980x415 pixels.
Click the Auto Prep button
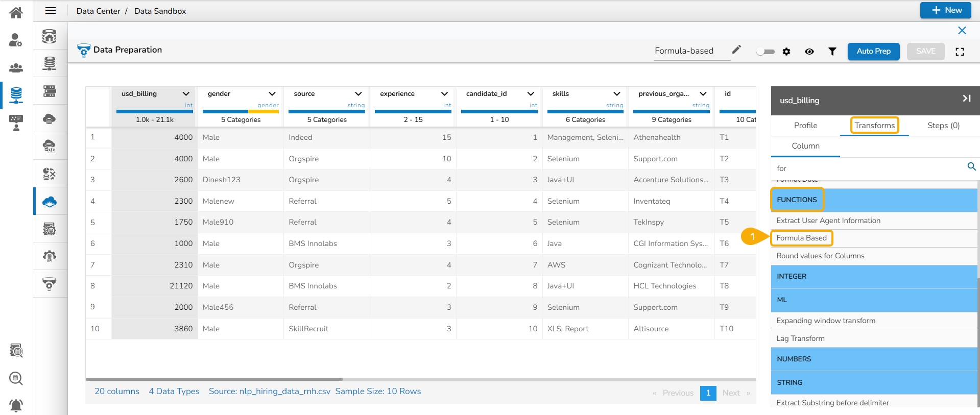(x=873, y=52)
